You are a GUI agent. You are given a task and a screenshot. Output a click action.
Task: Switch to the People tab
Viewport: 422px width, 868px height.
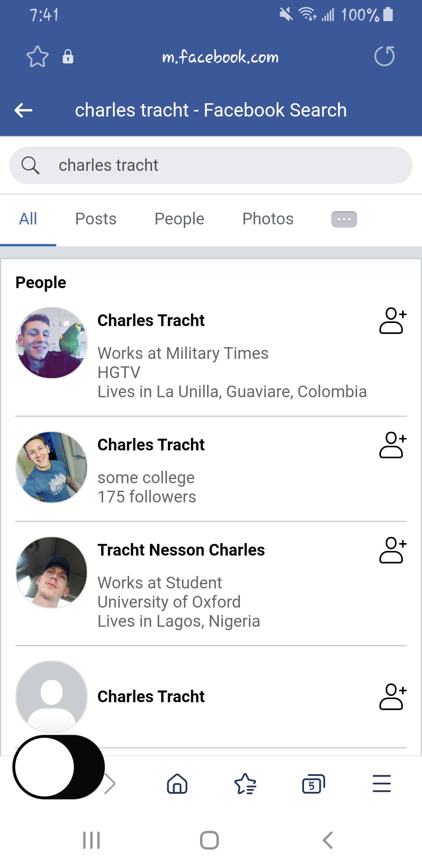click(x=179, y=219)
